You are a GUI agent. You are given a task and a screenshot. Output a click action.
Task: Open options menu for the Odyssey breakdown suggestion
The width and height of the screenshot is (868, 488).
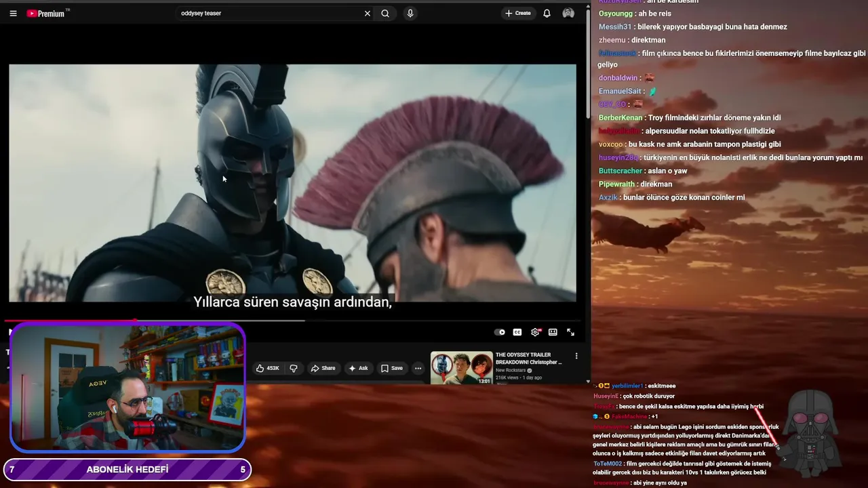(x=576, y=356)
